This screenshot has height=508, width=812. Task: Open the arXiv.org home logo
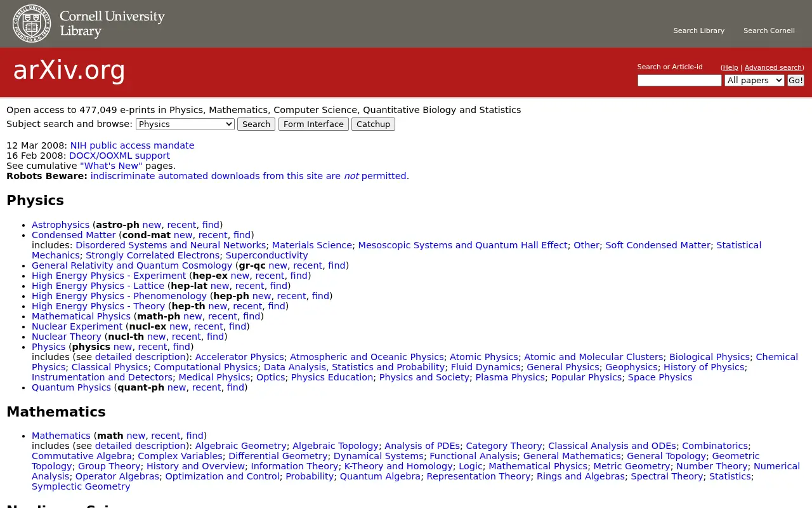click(x=69, y=70)
